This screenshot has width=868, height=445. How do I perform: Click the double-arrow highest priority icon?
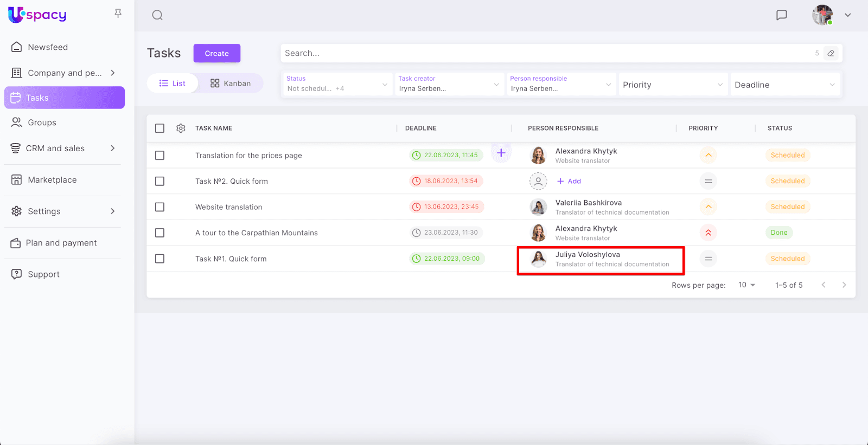(x=708, y=233)
